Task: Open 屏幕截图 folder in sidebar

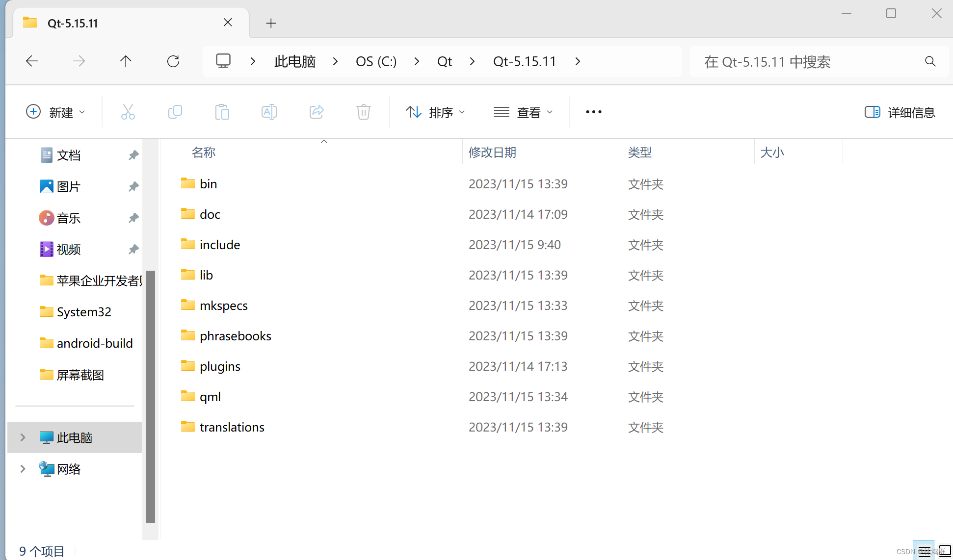Action: [x=72, y=375]
